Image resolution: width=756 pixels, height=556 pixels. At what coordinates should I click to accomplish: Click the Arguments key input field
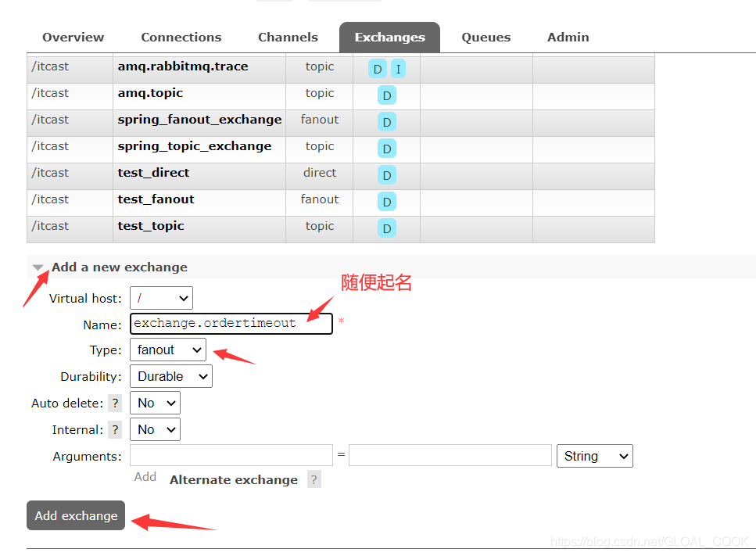231,455
